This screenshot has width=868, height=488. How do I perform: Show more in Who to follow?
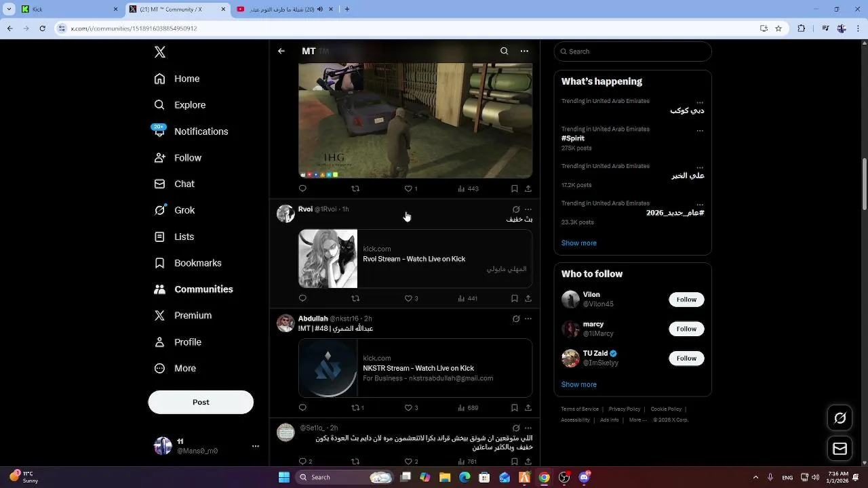point(578,384)
